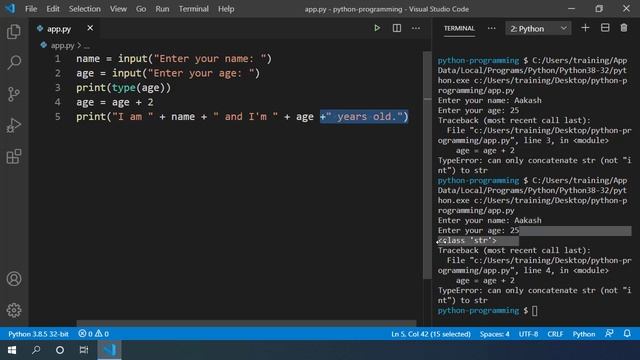Open the Edit menu
Viewport: 640px width, 360px height.
(x=53, y=9)
